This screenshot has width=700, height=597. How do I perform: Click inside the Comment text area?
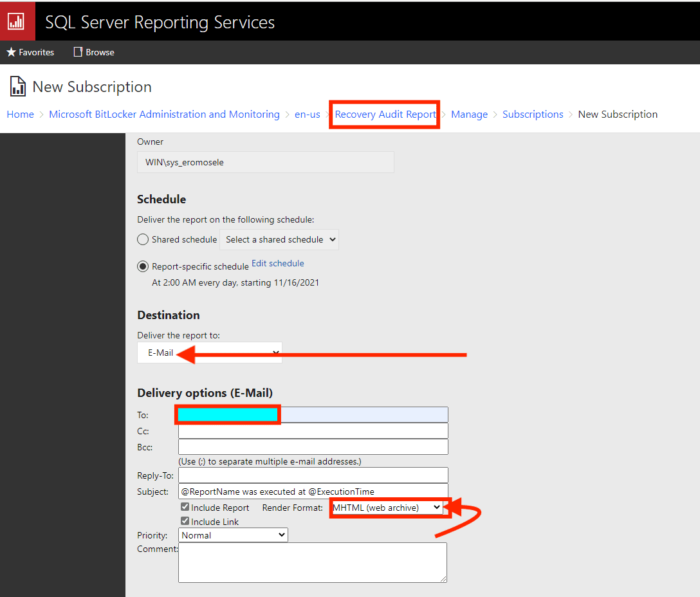313,563
